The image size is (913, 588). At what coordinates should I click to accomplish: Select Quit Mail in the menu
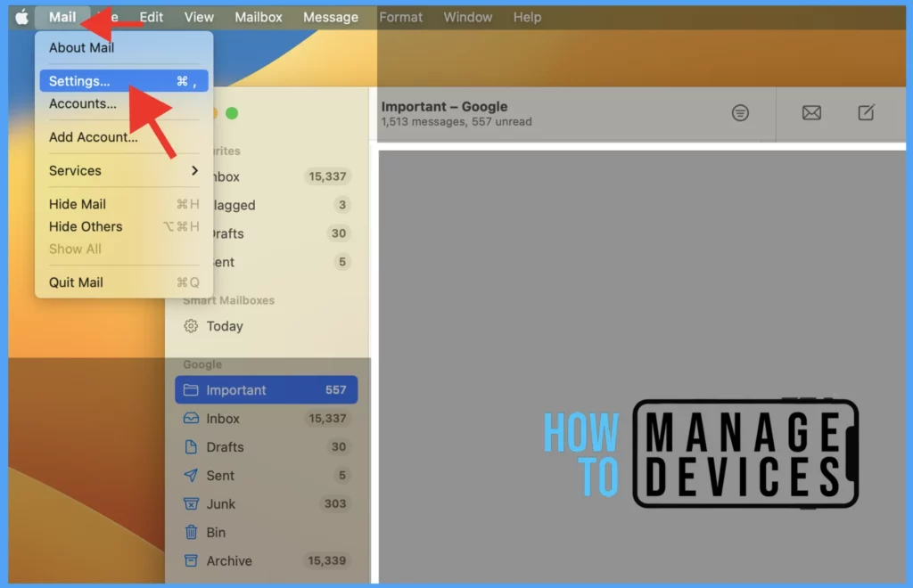point(124,282)
